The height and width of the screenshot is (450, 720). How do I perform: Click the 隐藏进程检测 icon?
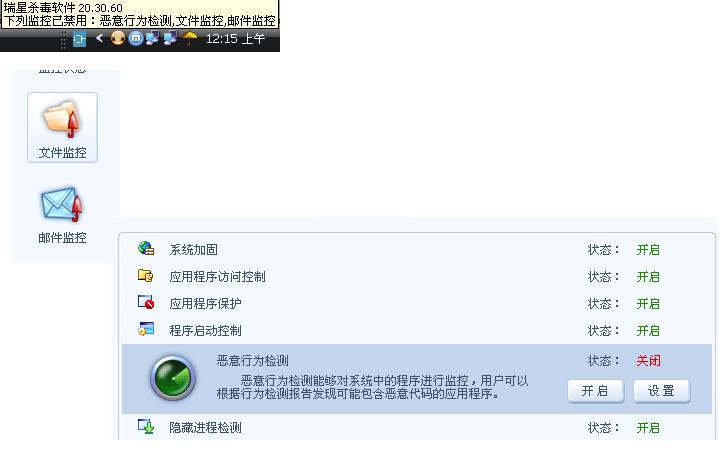[x=146, y=426]
